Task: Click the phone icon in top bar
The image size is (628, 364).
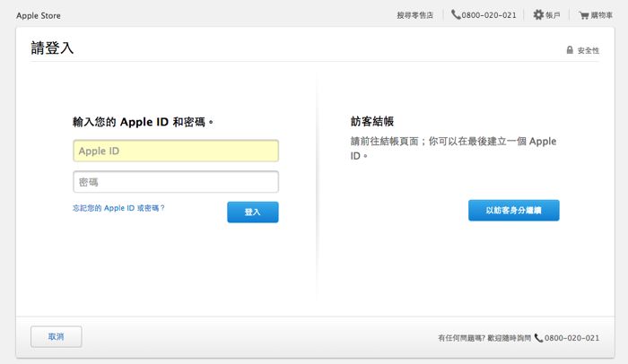Action: pyautogui.click(x=456, y=15)
